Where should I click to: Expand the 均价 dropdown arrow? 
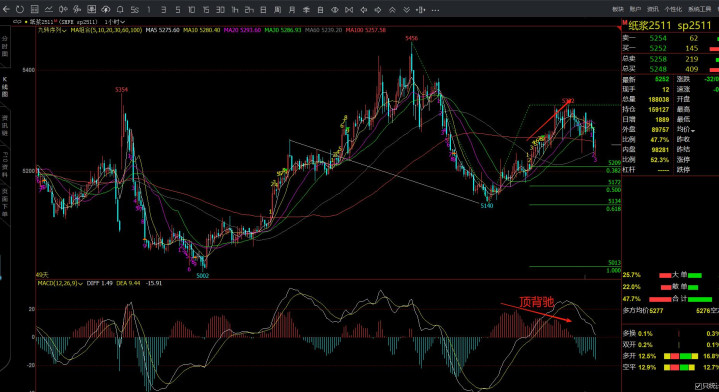click(x=693, y=131)
